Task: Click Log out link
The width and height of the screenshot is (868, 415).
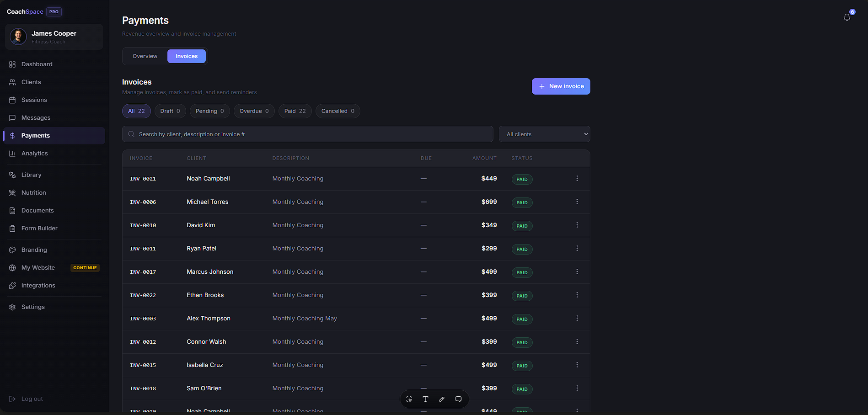Action: click(x=32, y=399)
